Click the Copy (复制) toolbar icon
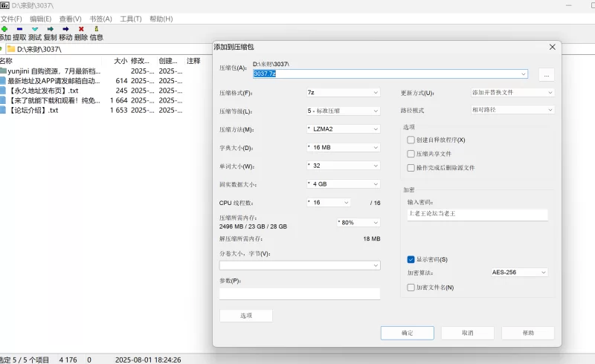 click(50, 29)
